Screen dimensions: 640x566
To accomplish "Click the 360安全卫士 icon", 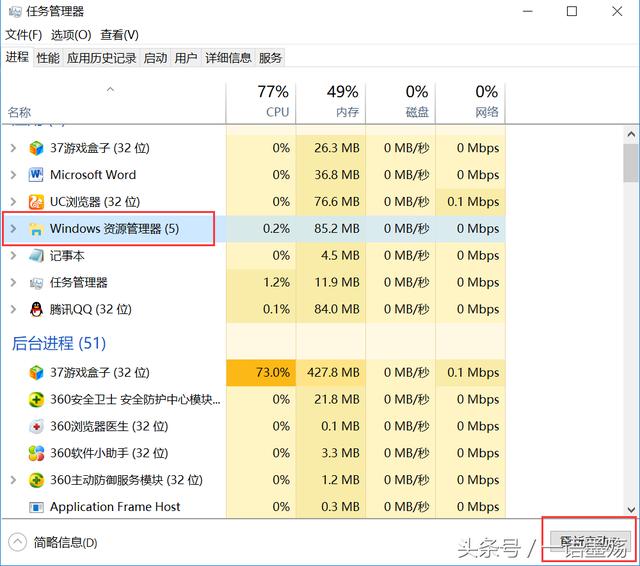I will 36,400.
